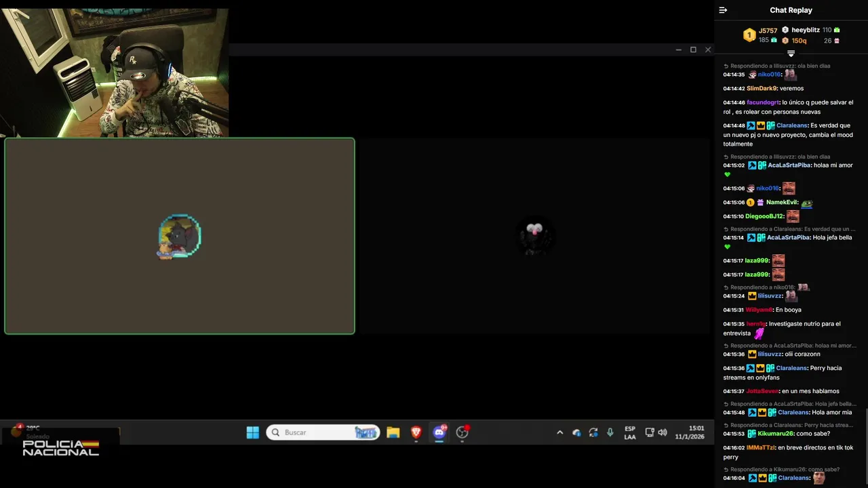
Task: Open the ESP LAA language switcher
Action: [630, 432]
